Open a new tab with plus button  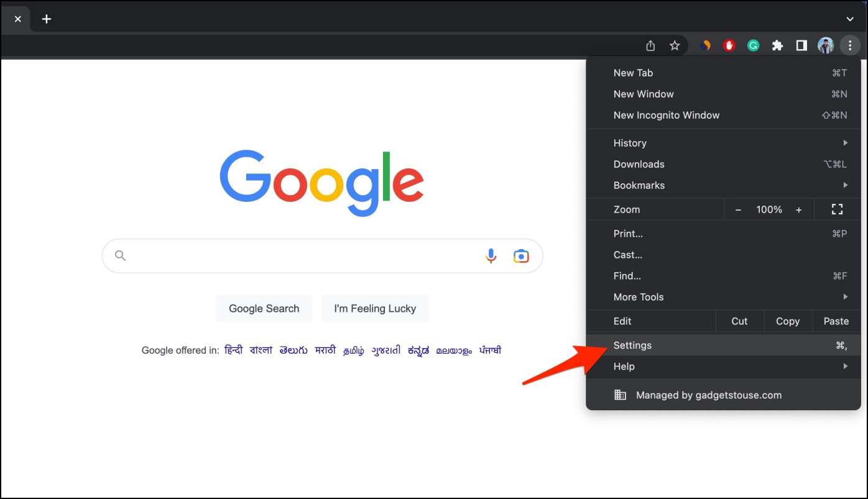47,19
